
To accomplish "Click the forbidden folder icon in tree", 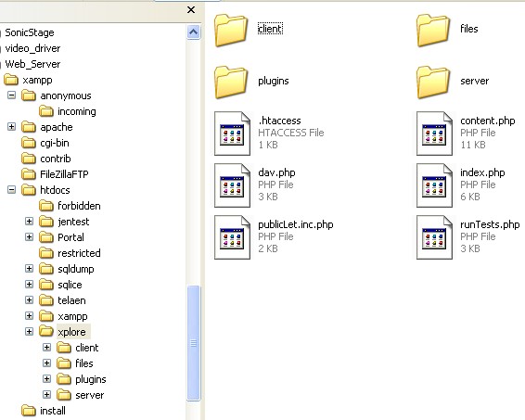I will click(x=46, y=206).
